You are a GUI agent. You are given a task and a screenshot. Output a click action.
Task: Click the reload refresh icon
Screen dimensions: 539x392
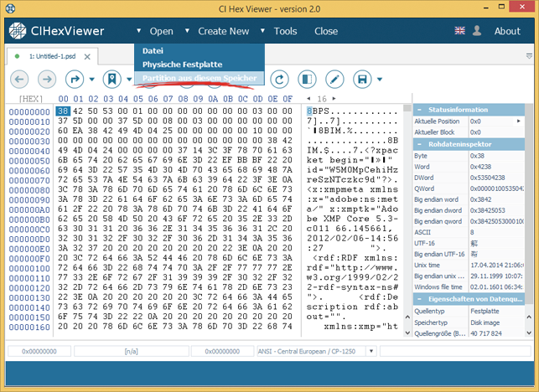point(279,80)
